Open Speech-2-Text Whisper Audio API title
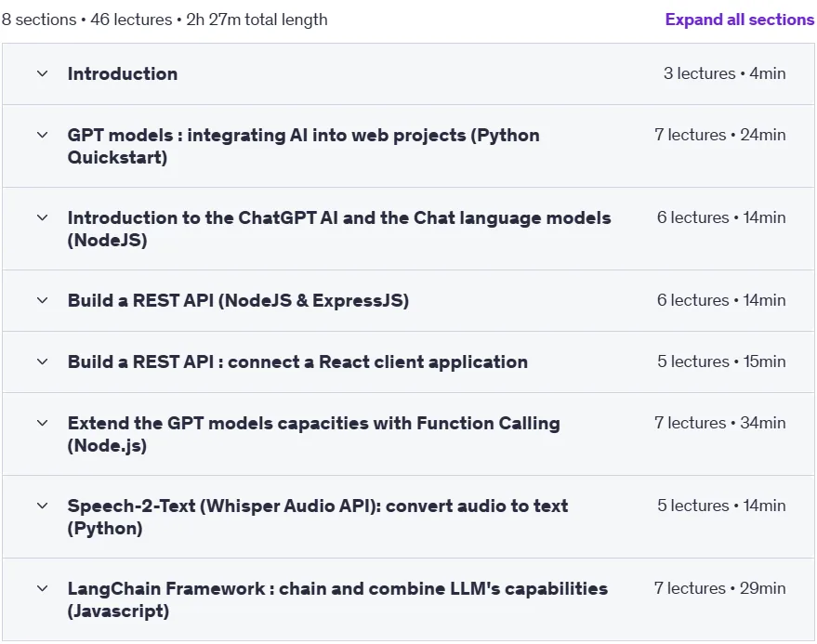The image size is (817, 644). click(318, 517)
